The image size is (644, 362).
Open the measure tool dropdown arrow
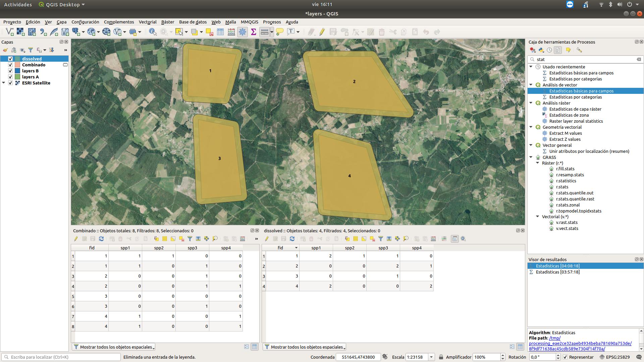tap(272, 32)
